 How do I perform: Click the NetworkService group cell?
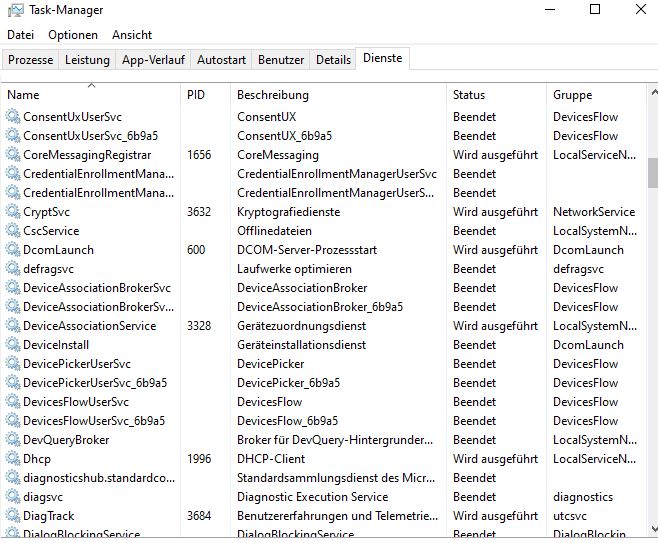(x=594, y=212)
